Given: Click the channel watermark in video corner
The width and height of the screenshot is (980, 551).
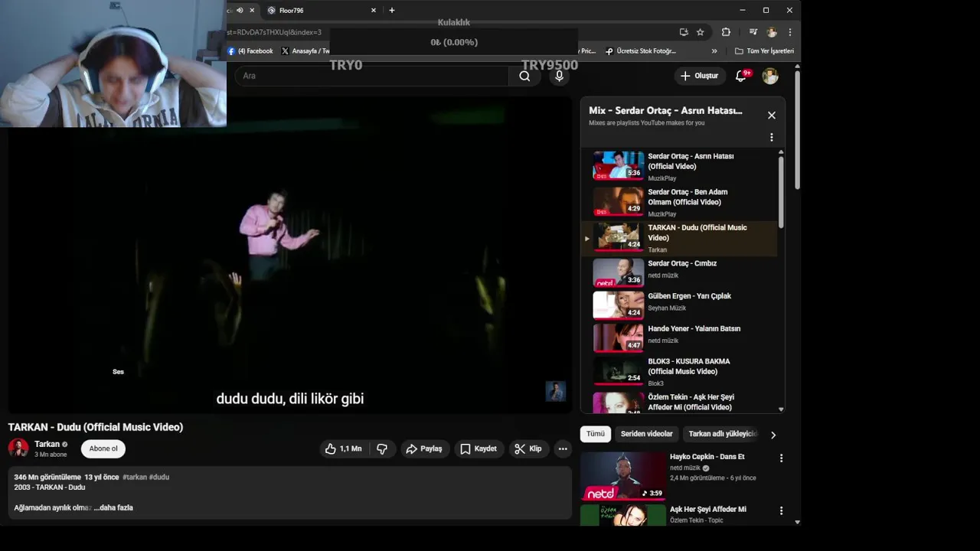Looking at the screenshot, I should click(x=555, y=391).
